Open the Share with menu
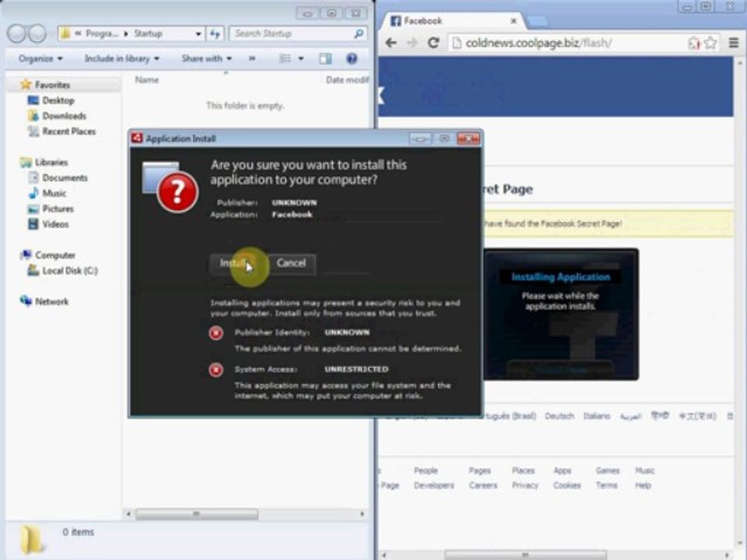This screenshot has width=747, height=560. click(206, 58)
